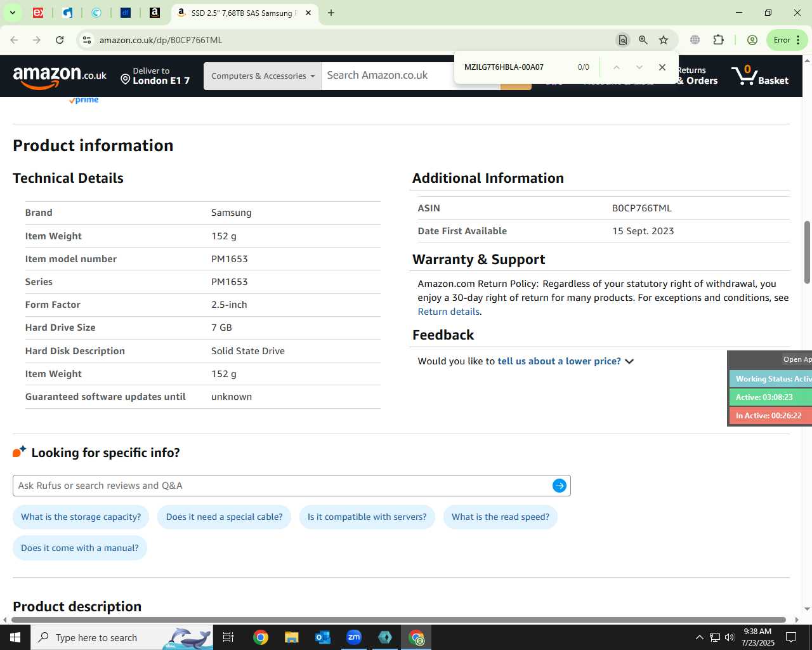This screenshot has width=812, height=650.
Task: Click the 'In Active: 00:26:22' timer bar
Action: 770,416
